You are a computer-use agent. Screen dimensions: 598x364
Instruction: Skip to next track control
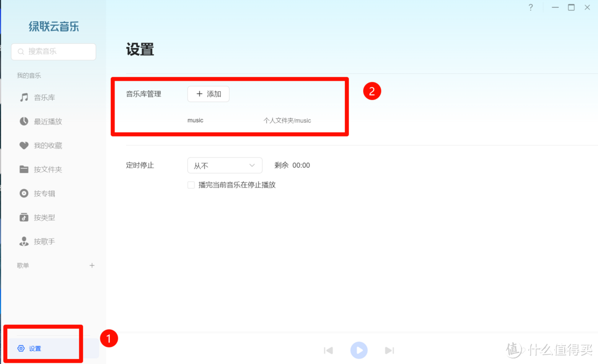click(389, 350)
